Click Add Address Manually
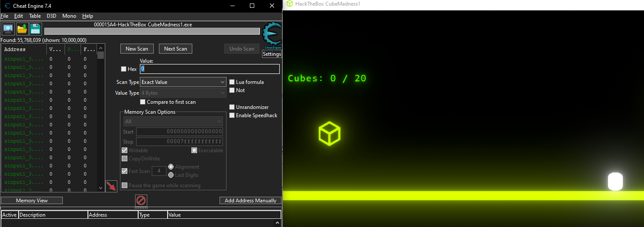Viewport: 644px width, 227px height. (251, 201)
